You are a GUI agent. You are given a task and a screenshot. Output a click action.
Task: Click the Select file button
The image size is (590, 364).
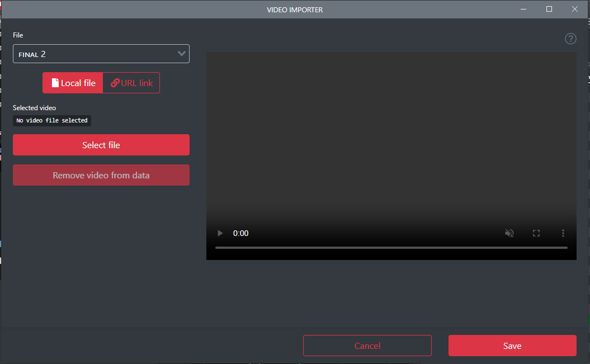101,145
